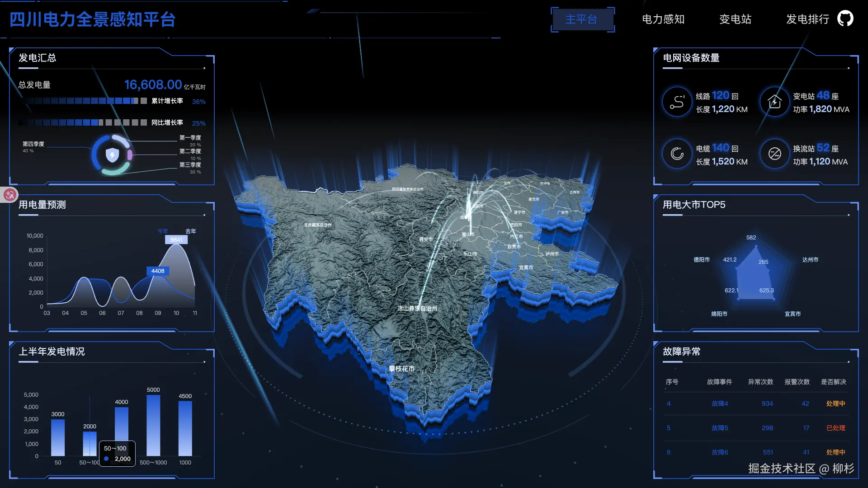Viewport: 868px width, 488px height.
Task: Switch to the 主平台 tab
Action: 582,19
